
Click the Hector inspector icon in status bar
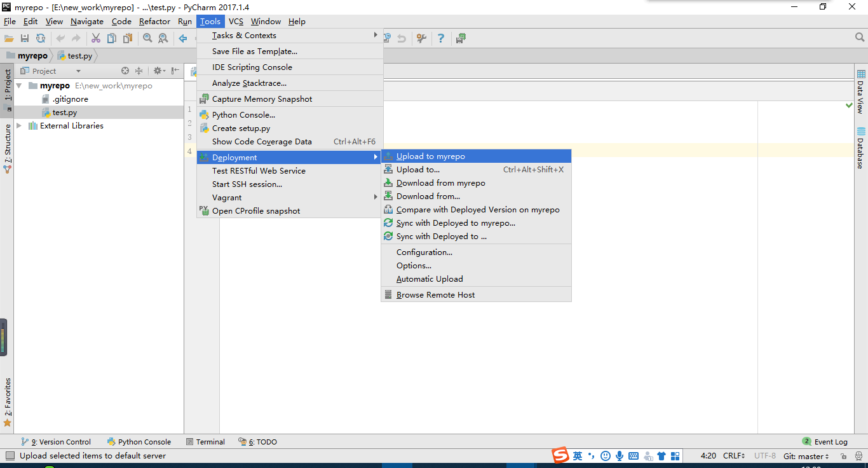[x=858, y=456]
